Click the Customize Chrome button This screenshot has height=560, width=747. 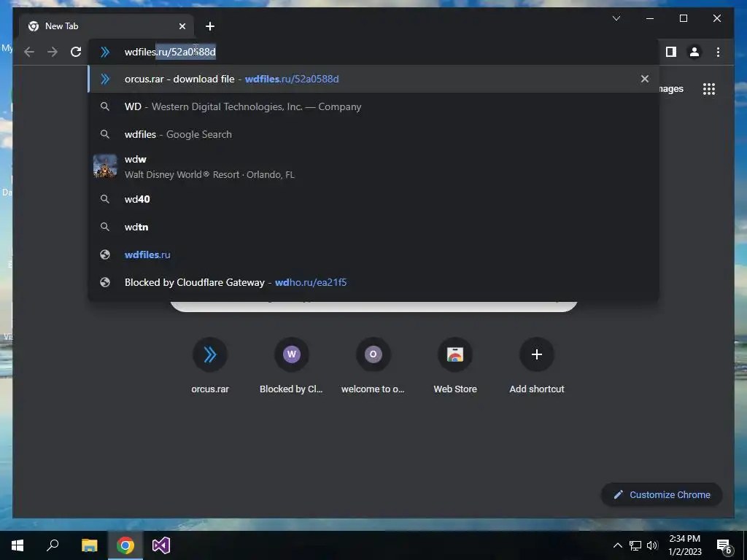coord(662,495)
